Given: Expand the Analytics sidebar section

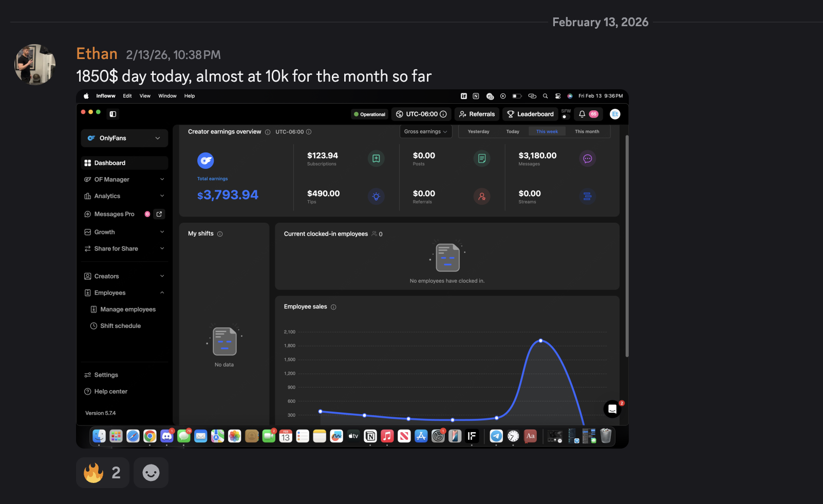Looking at the screenshot, I should (x=124, y=196).
